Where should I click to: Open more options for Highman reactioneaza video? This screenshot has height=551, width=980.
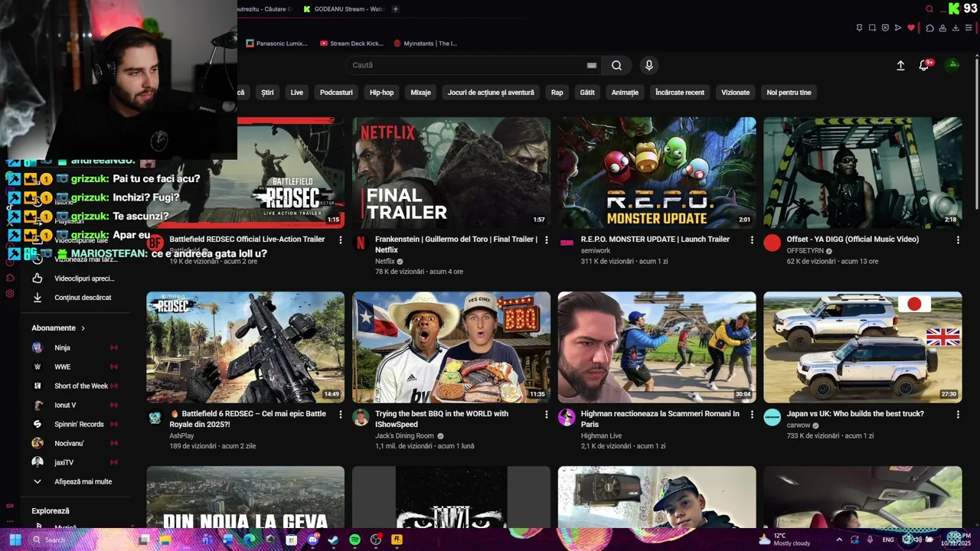[x=752, y=414]
